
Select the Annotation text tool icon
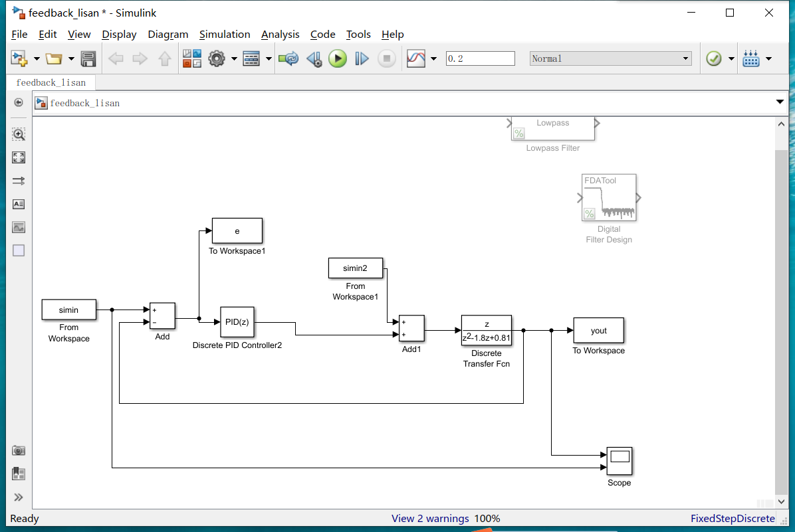point(19,204)
